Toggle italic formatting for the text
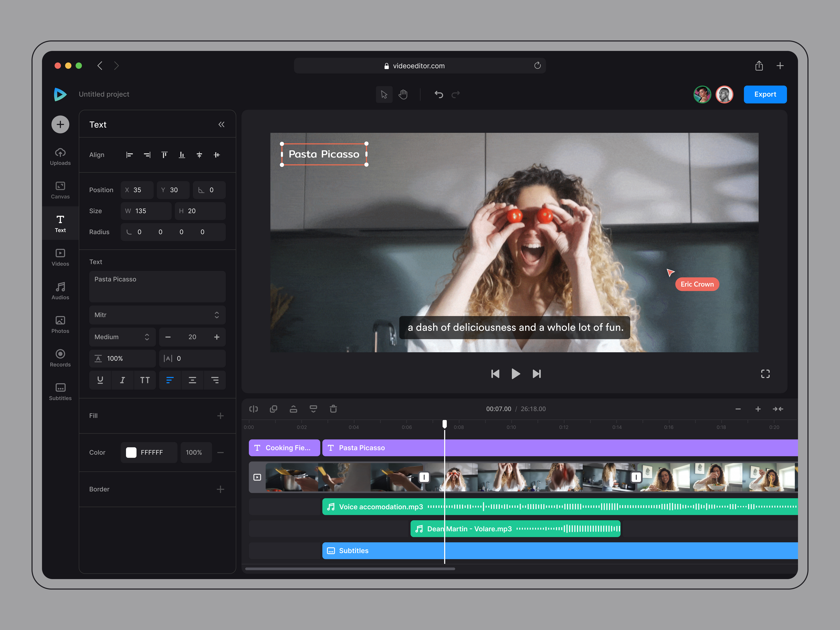This screenshot has height=630, width=840. (x=122, y=380)
